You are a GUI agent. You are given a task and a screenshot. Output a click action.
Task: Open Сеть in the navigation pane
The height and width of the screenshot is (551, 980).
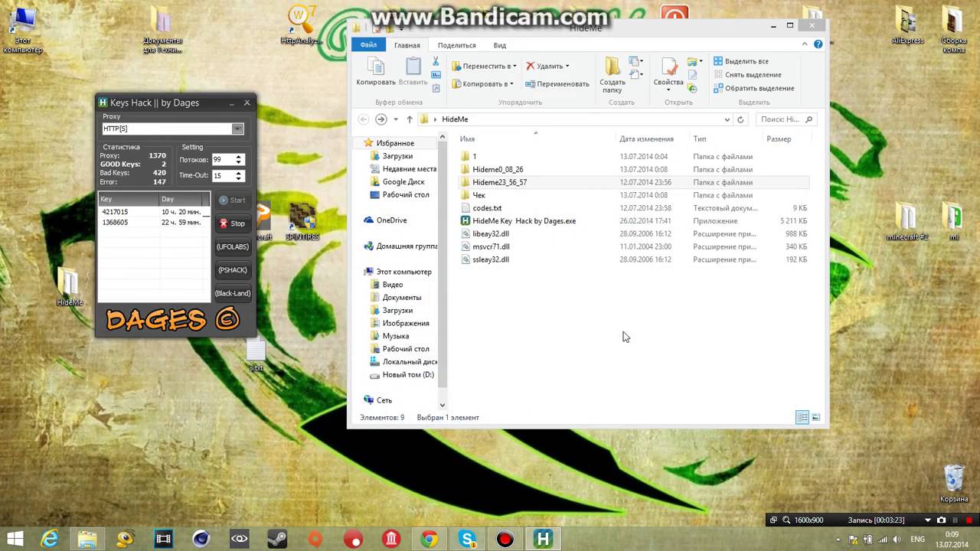pyautogui.click(x=384, y=400)
